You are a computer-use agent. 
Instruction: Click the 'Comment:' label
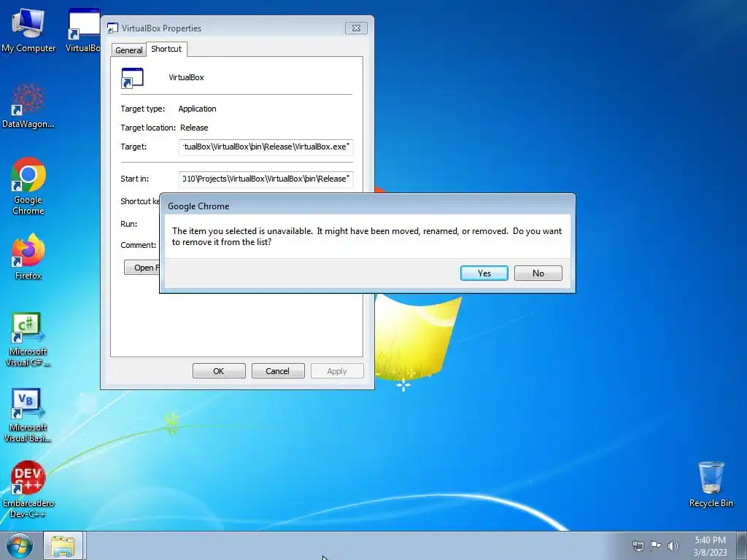138,245
